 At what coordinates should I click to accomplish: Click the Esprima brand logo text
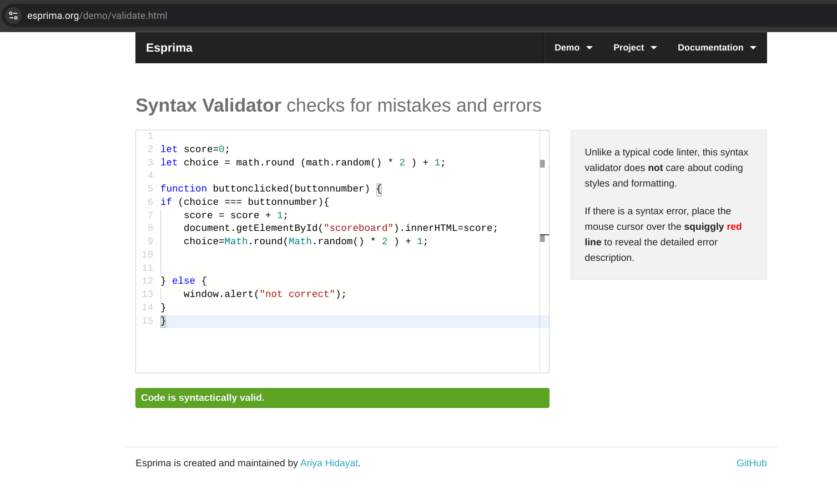click(169, 48)
